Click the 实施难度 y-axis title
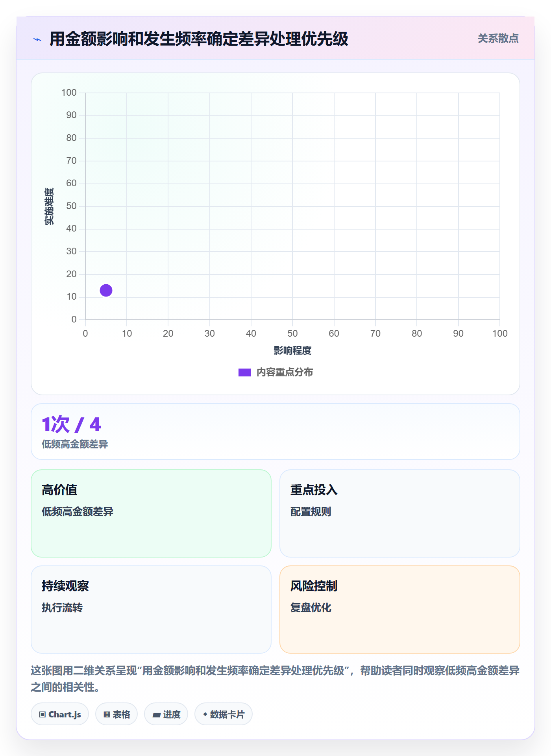This screenshot has width=551, height=756. [x=49, y=206]
